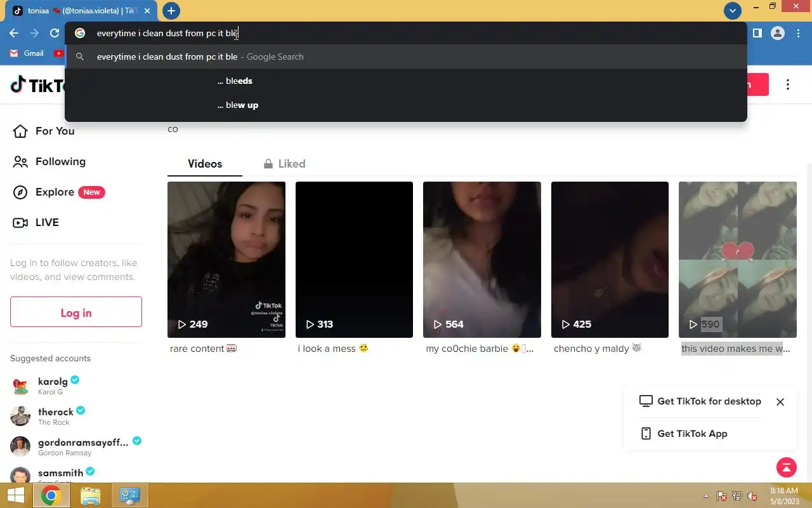
Task: Open the taskbar control panel app
Action: point(130,496)
